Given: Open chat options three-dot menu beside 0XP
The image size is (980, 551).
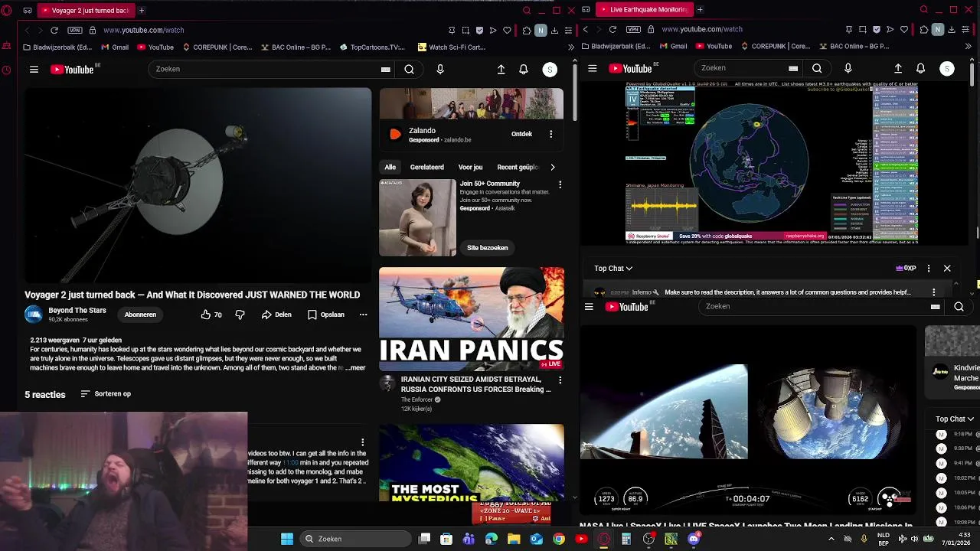Looking at the screenshot, I should tap(929, 269).
